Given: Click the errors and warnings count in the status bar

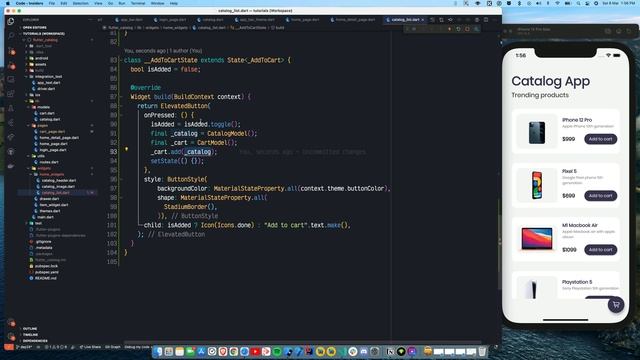Looking at the screenshot, I should click(56, 347).
